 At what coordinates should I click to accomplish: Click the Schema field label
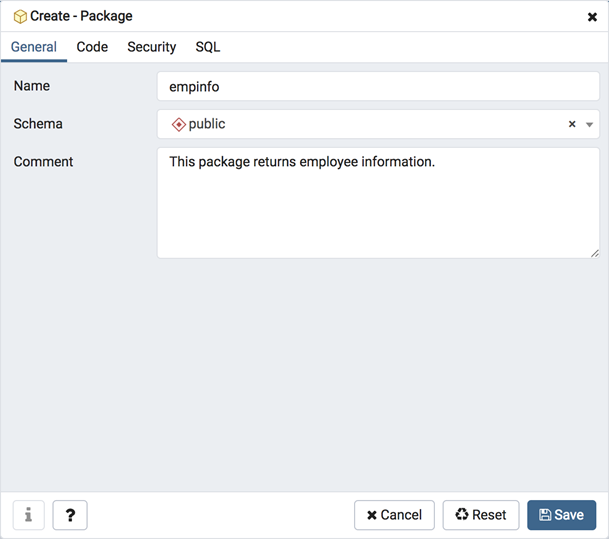pos(38,124)
